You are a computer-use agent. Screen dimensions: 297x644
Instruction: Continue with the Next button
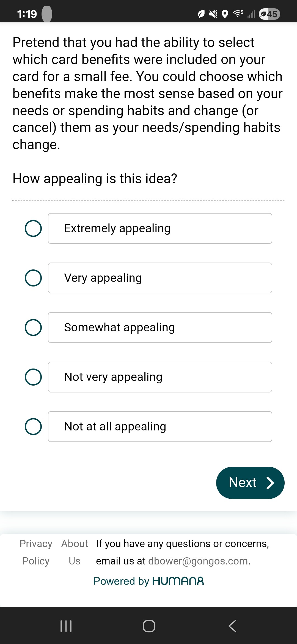[250, 483]
